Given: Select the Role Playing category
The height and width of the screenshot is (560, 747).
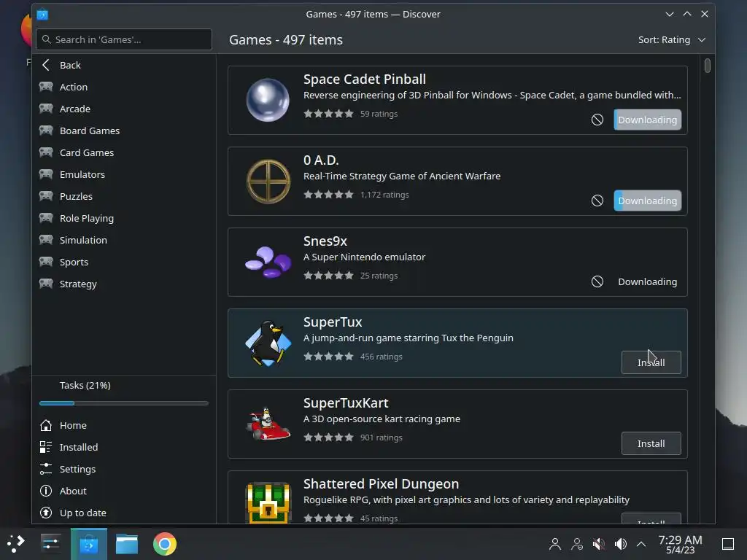Looking at the screenshot, I should point(124,219).
